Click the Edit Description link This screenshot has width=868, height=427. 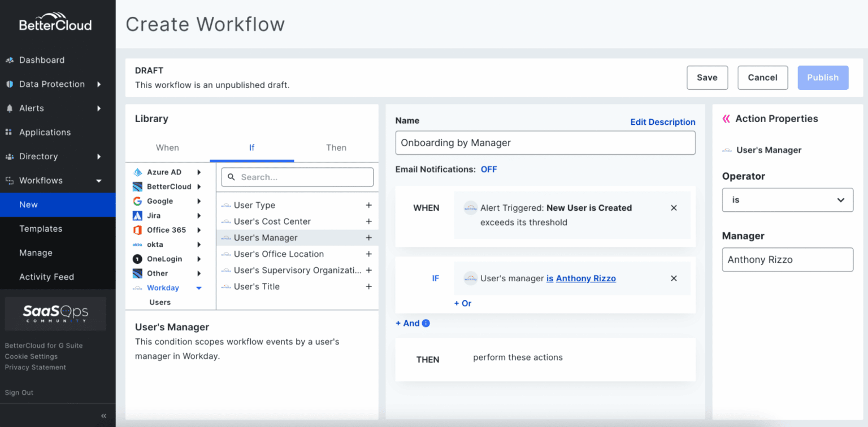[x=662, y=122]
